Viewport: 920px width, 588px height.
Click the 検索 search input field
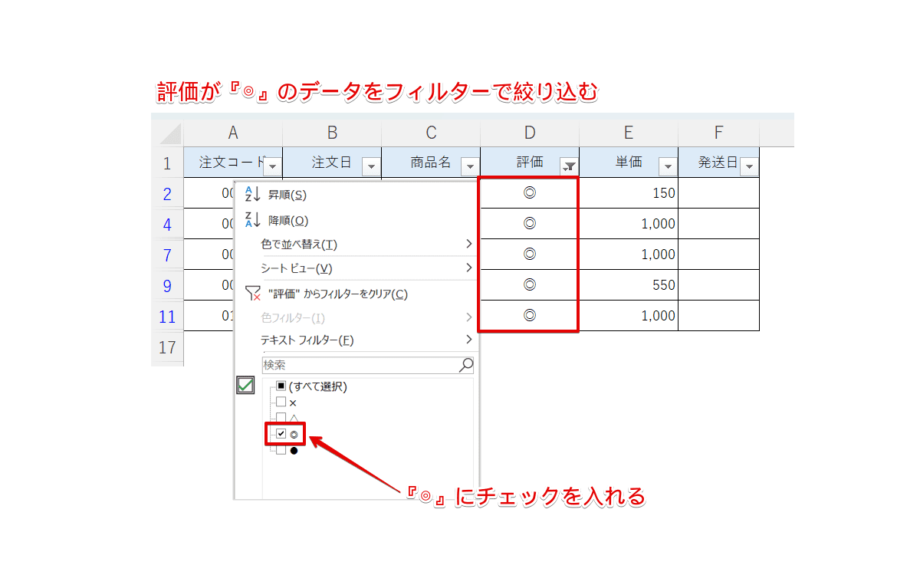(359, 365)
